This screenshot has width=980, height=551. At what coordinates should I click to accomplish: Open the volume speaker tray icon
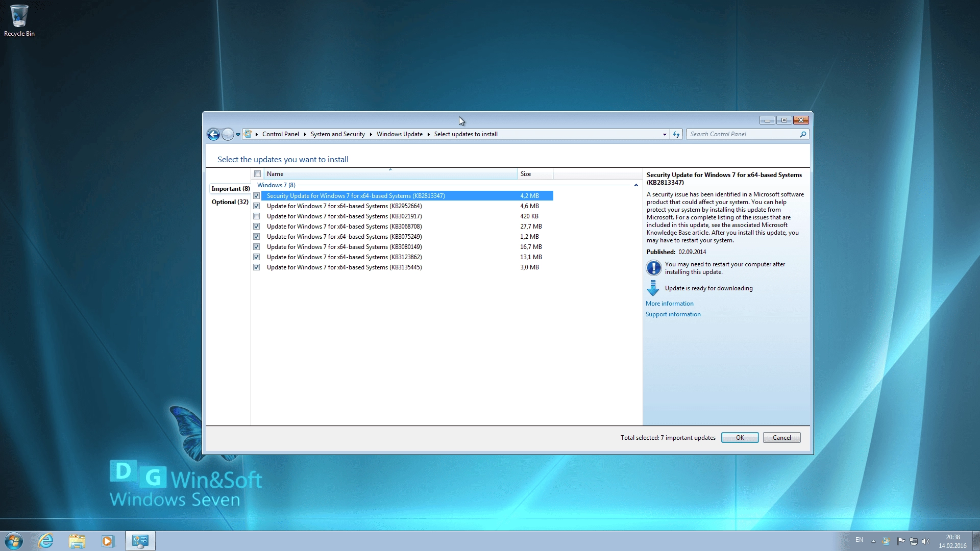click(x=926, y=541)
